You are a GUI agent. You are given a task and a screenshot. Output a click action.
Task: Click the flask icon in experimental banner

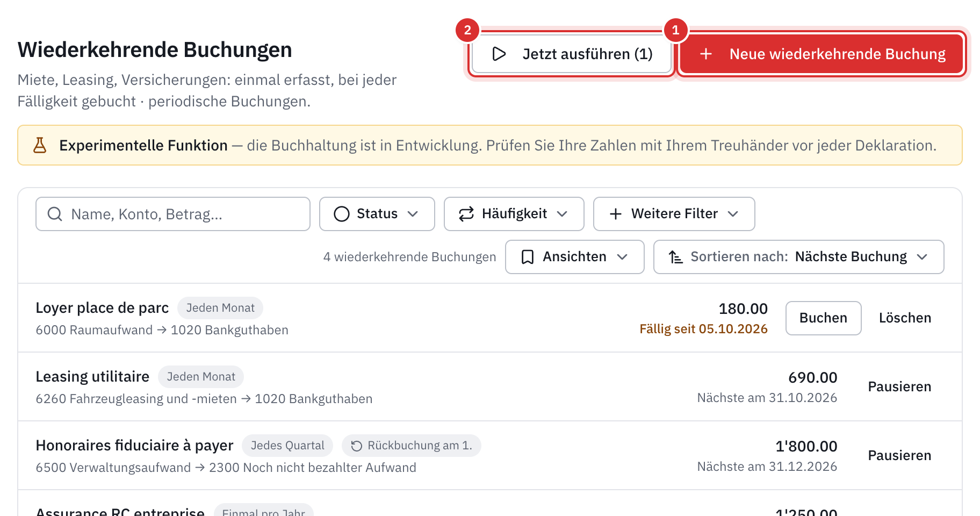40,145
